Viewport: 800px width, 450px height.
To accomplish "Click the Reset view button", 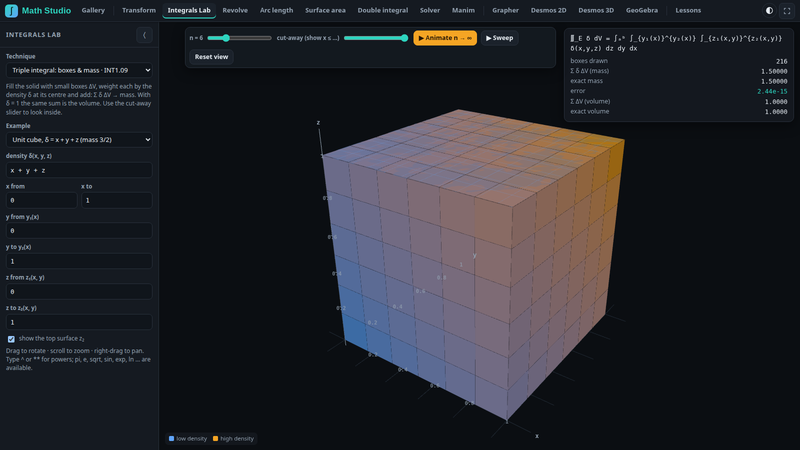I will click(211, 57).
